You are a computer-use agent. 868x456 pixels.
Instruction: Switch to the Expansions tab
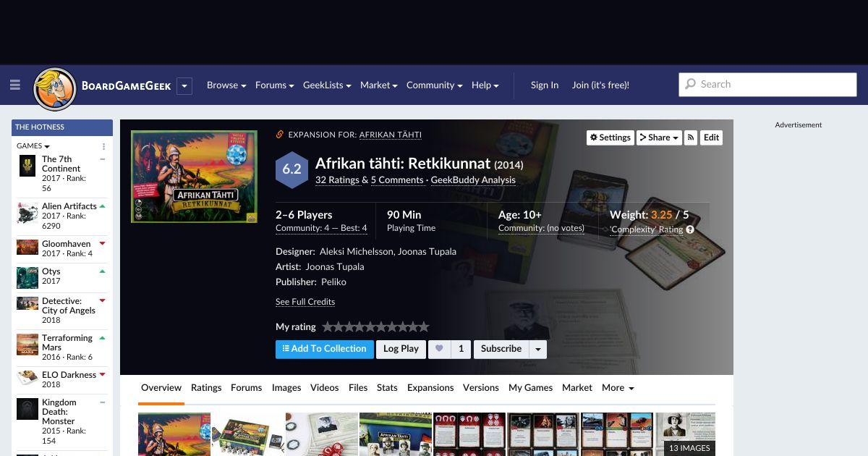click(430, 388)
